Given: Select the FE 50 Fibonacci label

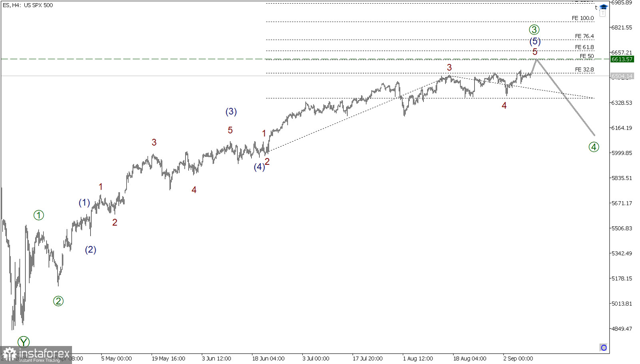Looking at the screenshot, I should pos(587,56).
